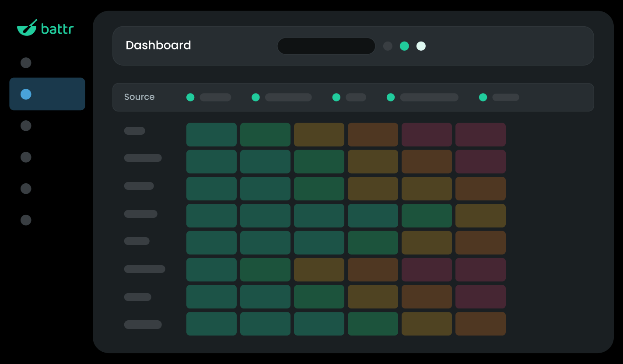Screen dimensions: 623x364
Task: Click the brown cell, row seven column five
Action: [427, 297]
